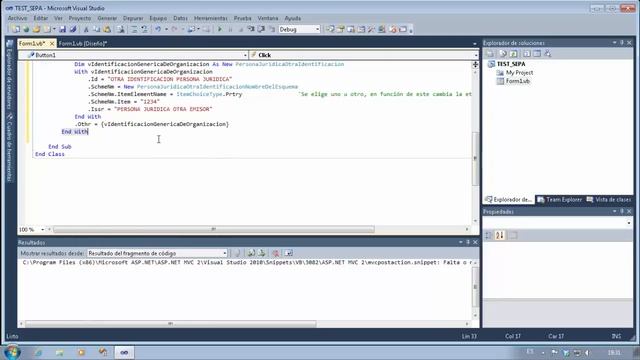Open the Undo history dropdown arrow

[x=166, y=29]
